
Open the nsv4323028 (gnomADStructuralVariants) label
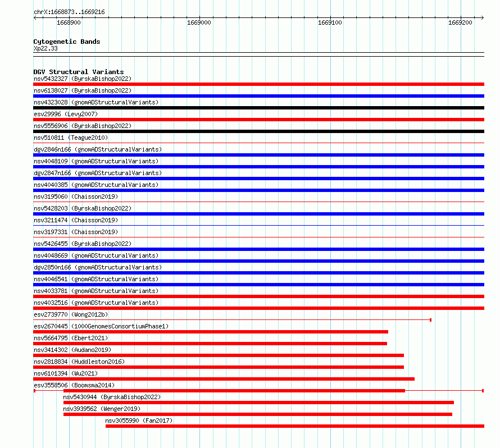coord(96,102)
